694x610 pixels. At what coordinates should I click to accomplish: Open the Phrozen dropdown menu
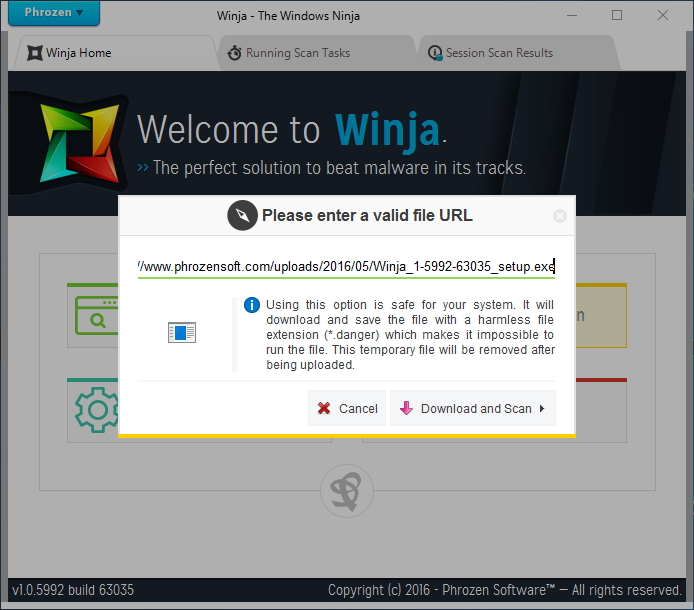[54, 12]
